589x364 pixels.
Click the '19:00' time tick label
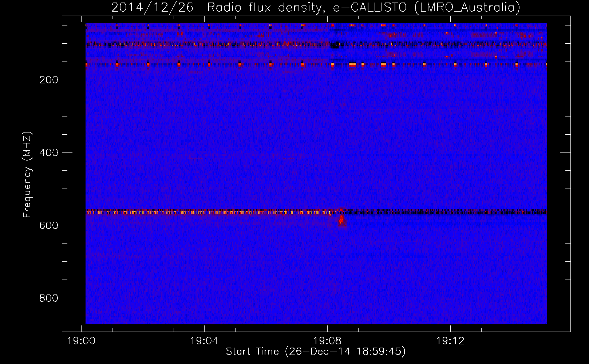click(x=81, y=341)
